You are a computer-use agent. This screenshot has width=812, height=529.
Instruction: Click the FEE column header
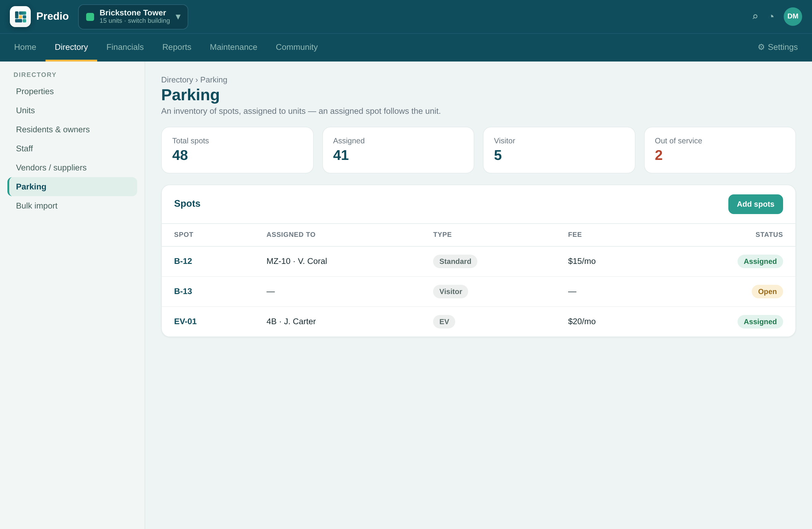[x=575, y=235]
